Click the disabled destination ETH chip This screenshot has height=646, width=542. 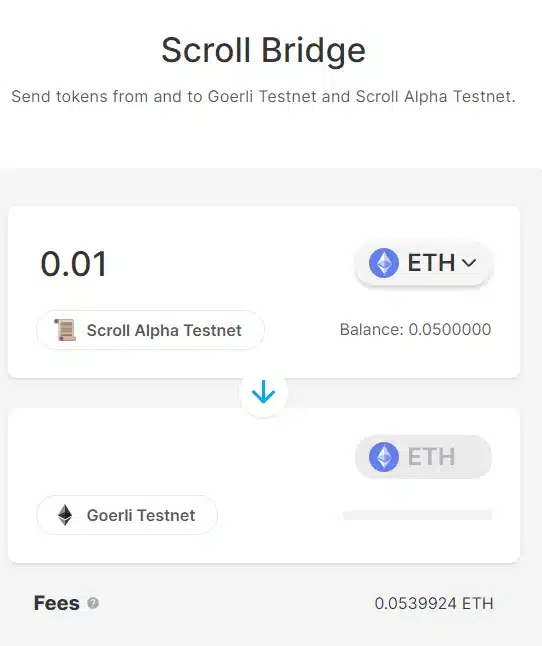pos(423,456)
